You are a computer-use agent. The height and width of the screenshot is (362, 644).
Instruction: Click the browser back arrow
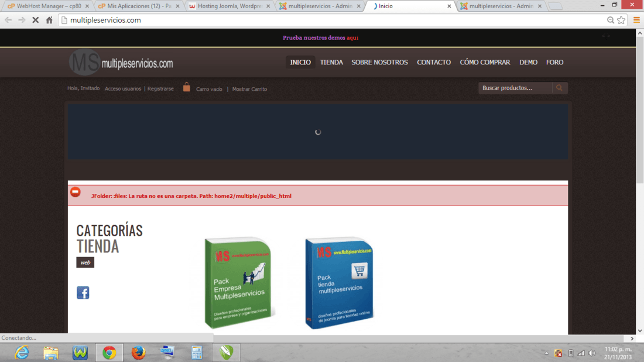coord(8,20)
